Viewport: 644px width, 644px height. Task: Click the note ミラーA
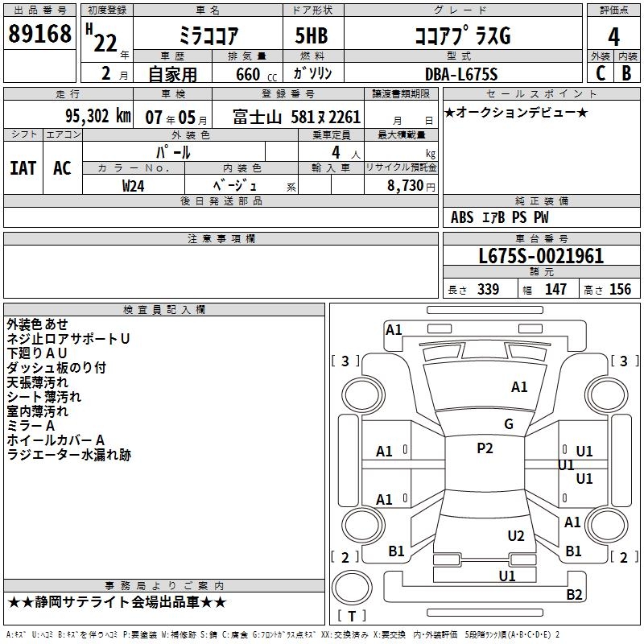(31, 426)
